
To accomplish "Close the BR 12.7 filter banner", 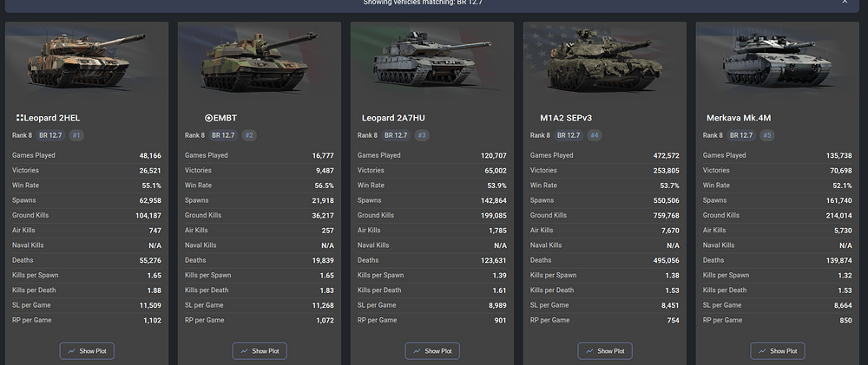I will [x=845, y=3].
